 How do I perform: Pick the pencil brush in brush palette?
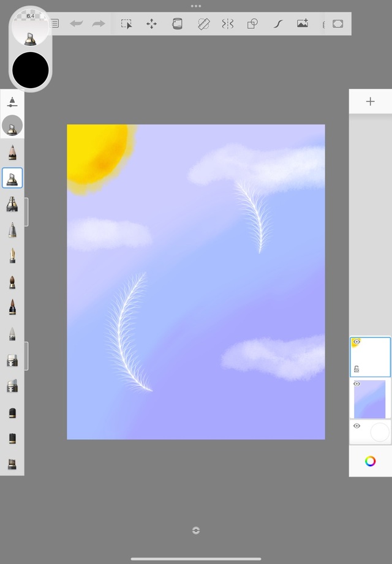click(12, 152)
